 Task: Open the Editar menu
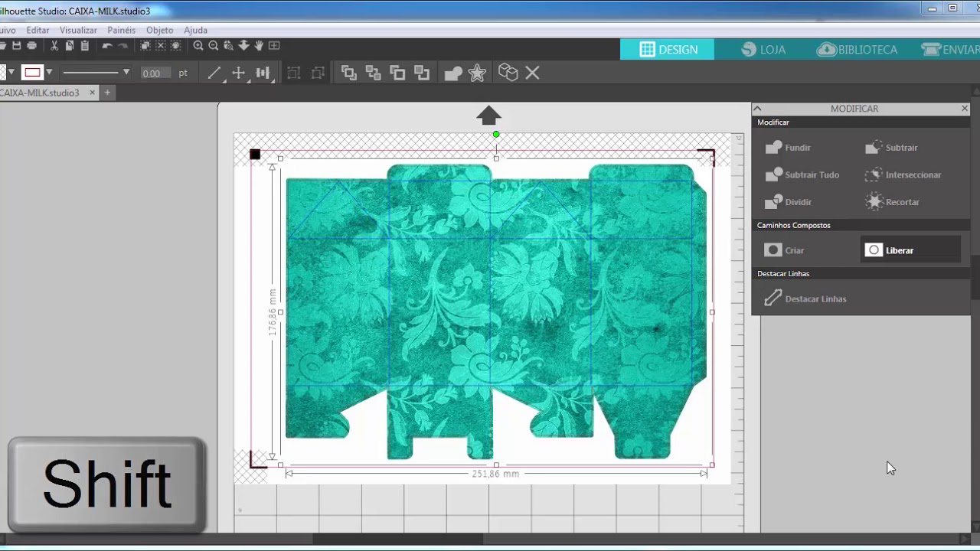click(38, 30)
